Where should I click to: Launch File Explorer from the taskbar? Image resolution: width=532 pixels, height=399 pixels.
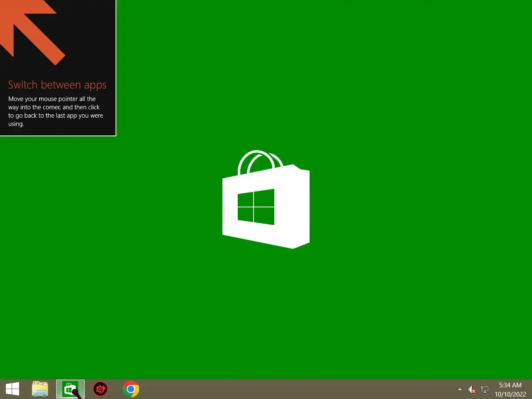click(40, 389)
